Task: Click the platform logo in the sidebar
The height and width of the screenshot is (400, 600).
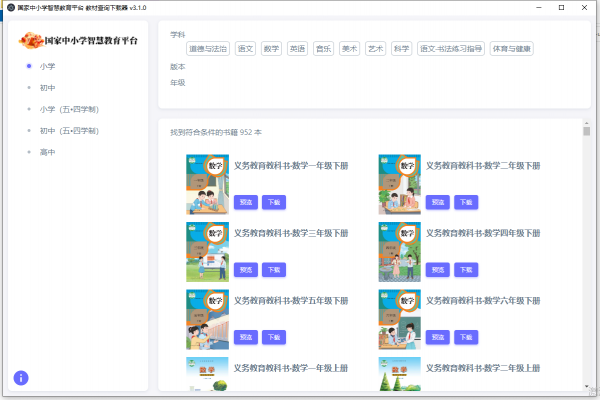Action: (78, 40)
